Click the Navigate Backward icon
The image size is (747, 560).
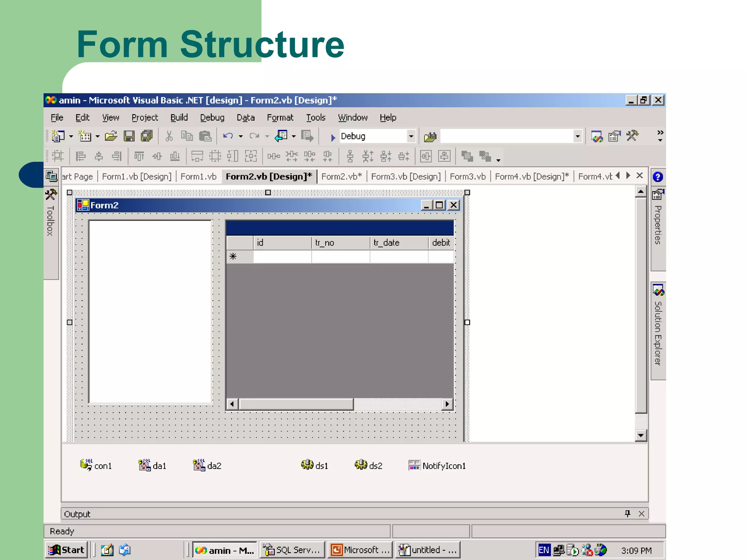[x=281, y=136]
